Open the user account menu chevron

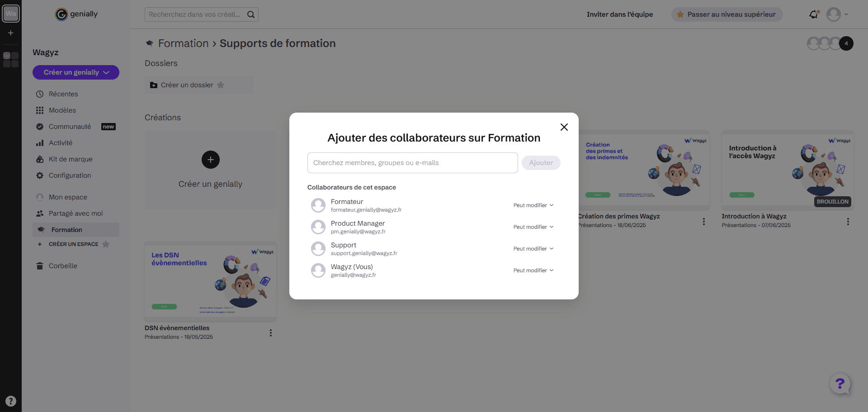point(846,14)
